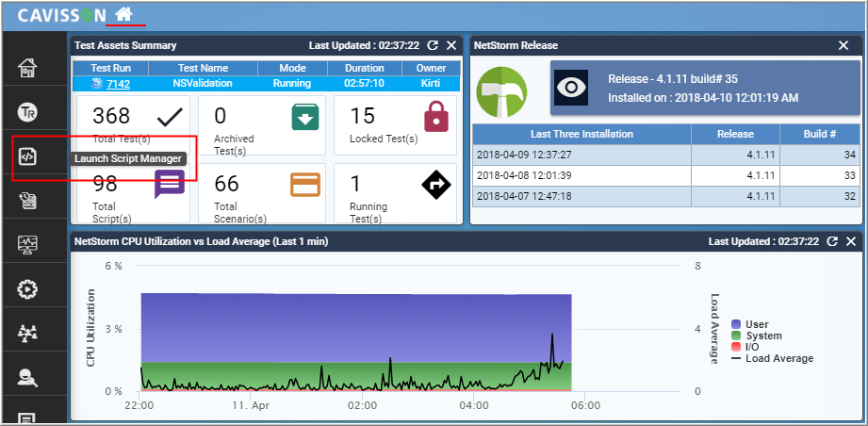Select the 2018-04-08 12:01:39 installation row
The width and height of the screenshot is (868, 426).
pos(665,175)
